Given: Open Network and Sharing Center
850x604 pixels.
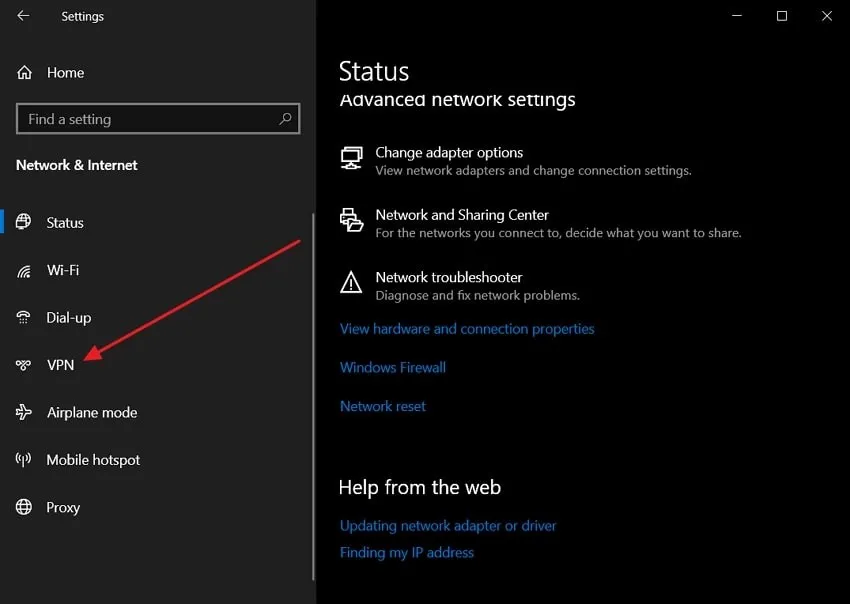Looking at the screenshot, I should [x=462, y=215].
